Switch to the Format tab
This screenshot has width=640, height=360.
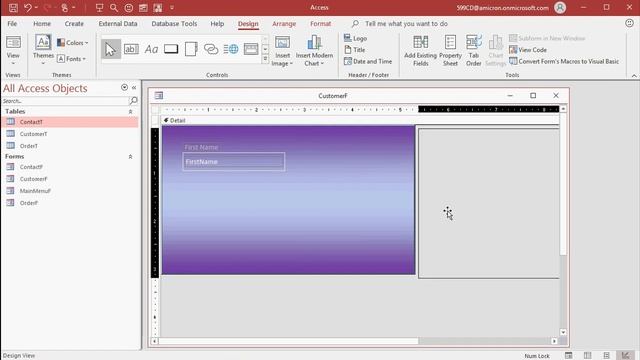pos(320,24)
